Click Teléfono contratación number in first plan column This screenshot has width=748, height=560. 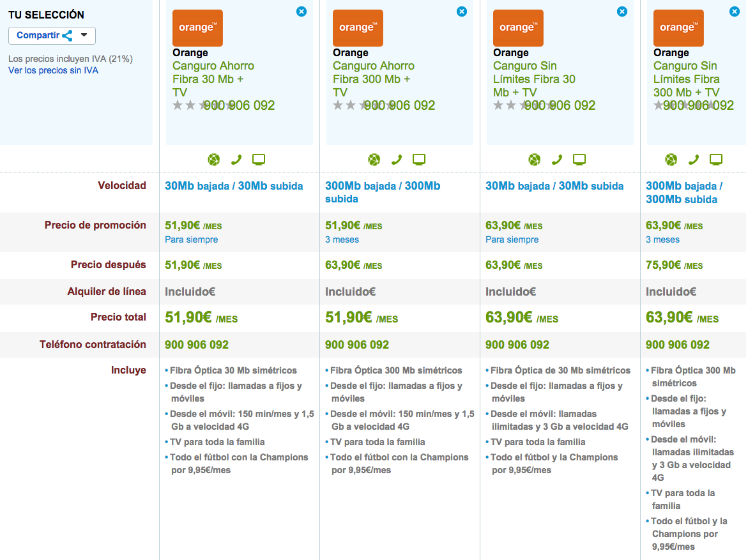pos(197,344)
